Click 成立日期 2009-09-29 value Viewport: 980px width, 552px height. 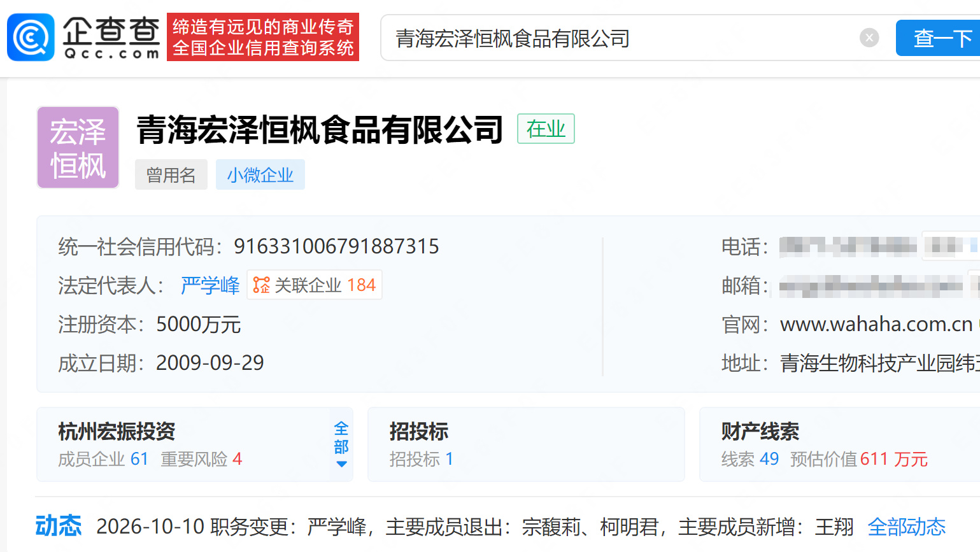tap(209, 363)
